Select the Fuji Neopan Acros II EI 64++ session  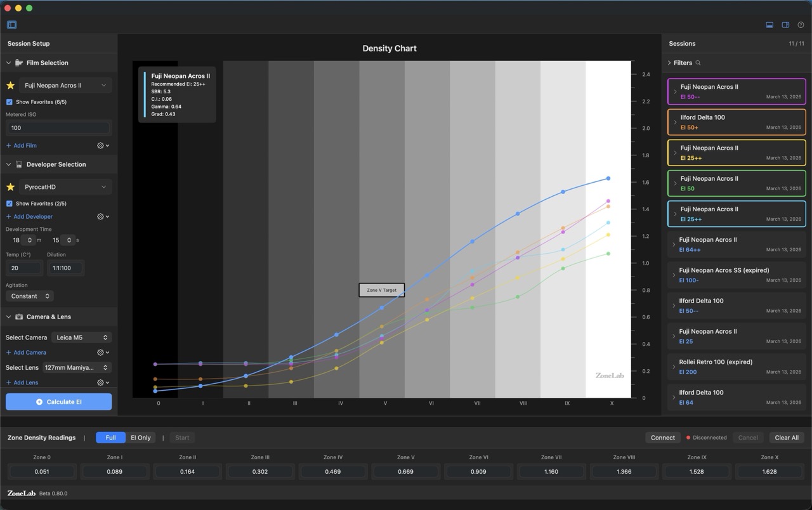[x=737, y=244]
